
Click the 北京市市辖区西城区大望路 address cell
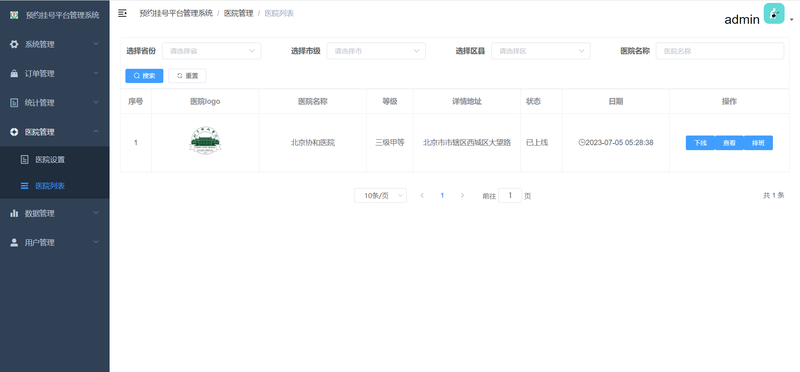pyautogui.click(x=467, y=143)
